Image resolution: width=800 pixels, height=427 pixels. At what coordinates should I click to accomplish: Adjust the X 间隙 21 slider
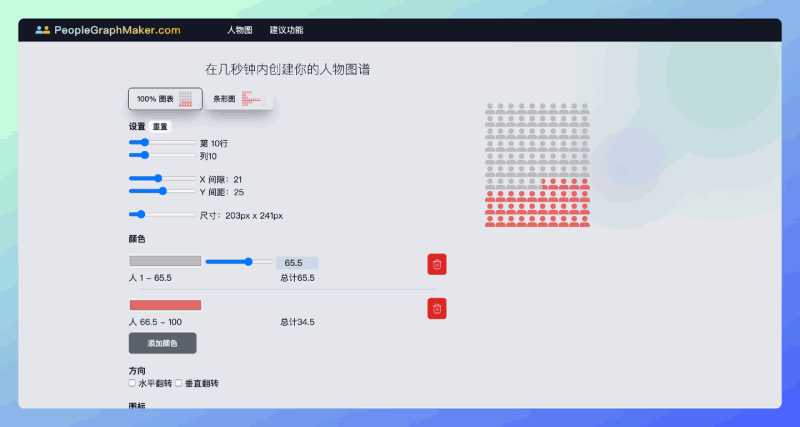click(162, 179)
